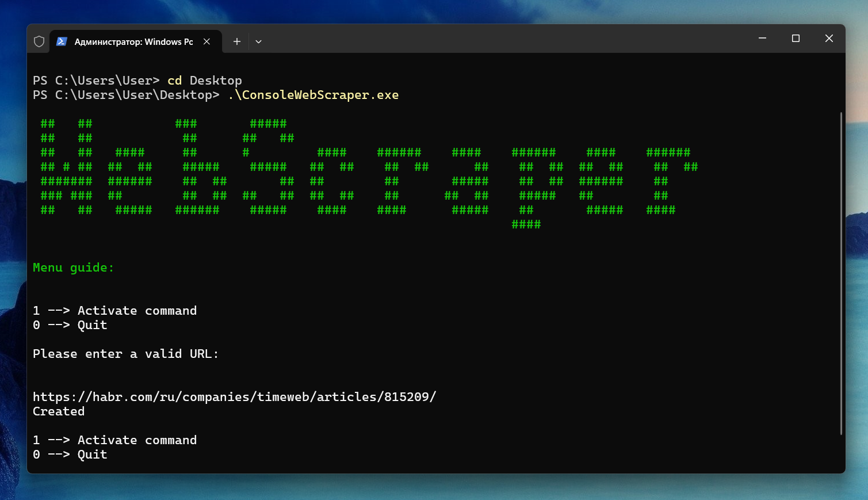Close the PowerShell tab with its X
The height and width of the screenshot is (500, 868).
pos(207,41)
